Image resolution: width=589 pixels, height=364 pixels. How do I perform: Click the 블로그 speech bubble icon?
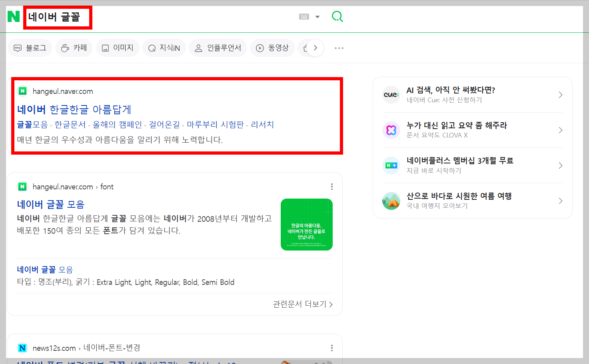(18, 48)
